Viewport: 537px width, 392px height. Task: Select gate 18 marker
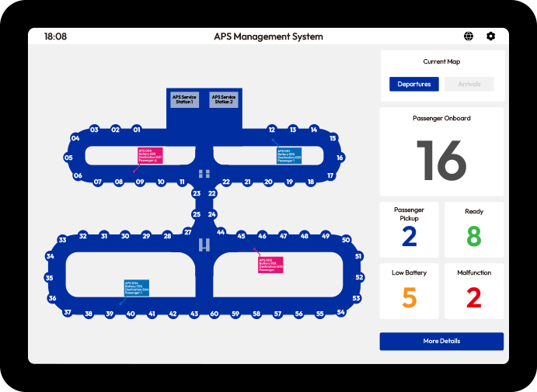(x=311, y=182)
